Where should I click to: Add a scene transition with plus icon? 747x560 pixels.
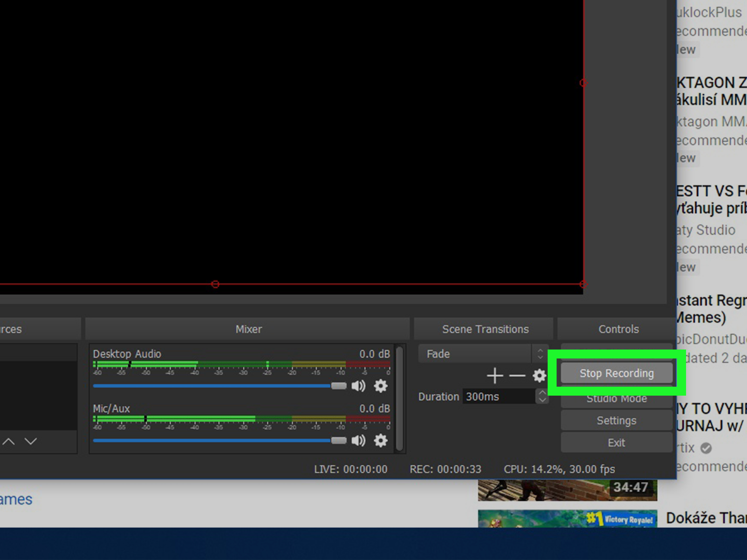coord(495,375)
